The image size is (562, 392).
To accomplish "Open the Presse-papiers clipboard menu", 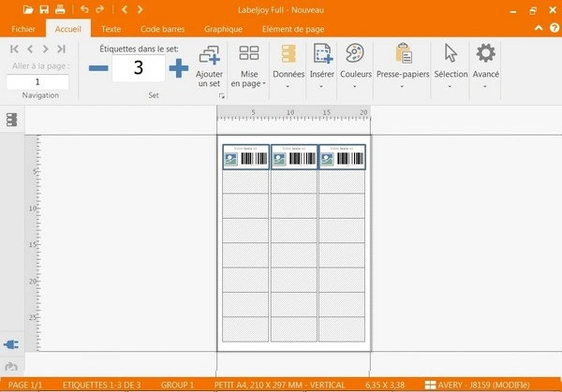I will click(403, 64).
